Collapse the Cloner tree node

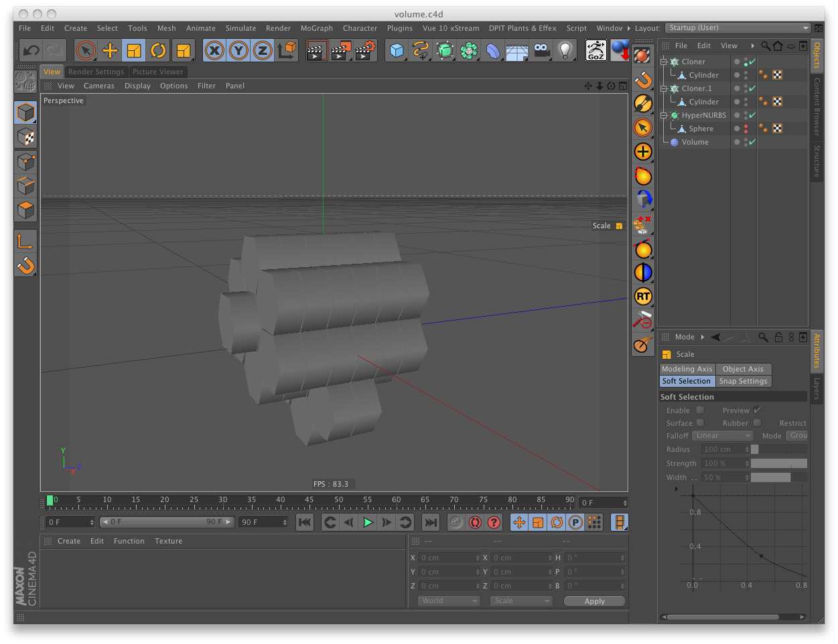tap(664, 62)
